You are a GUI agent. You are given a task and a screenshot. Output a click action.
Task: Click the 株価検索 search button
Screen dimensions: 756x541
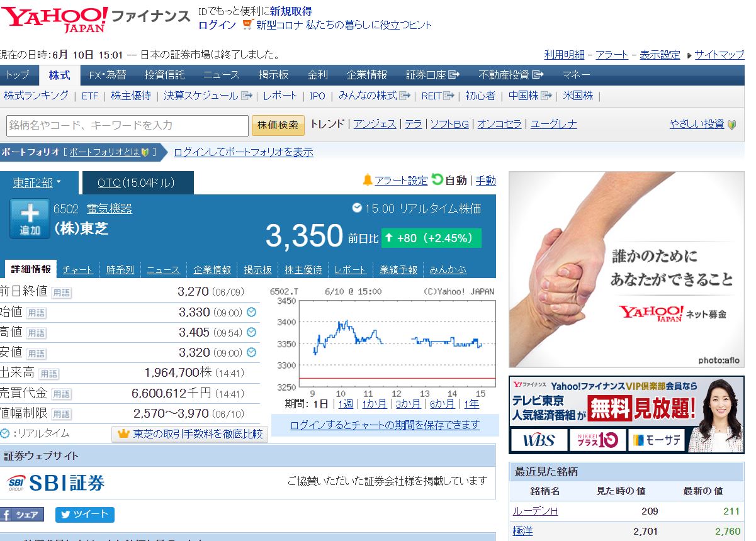click(277, 125)
